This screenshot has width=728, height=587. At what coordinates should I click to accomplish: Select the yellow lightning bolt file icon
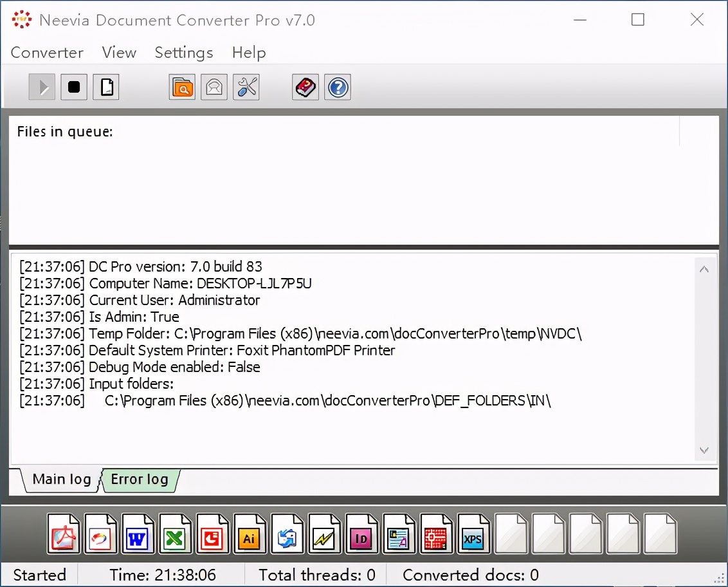324,534
